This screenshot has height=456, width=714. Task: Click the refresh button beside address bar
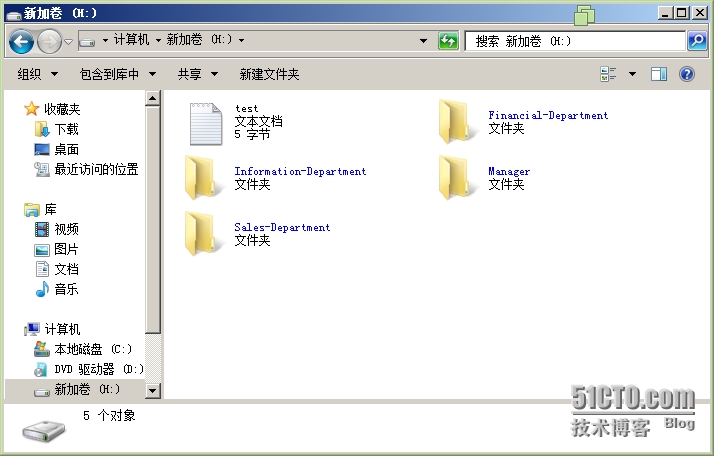[x=449, y=41]
